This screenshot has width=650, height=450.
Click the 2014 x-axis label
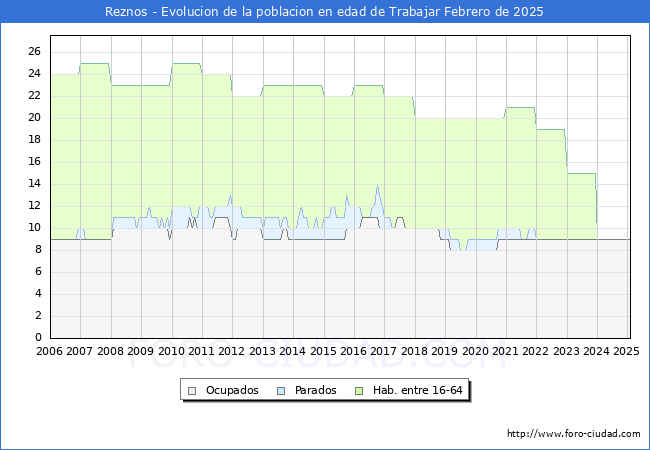pos(293,351)
